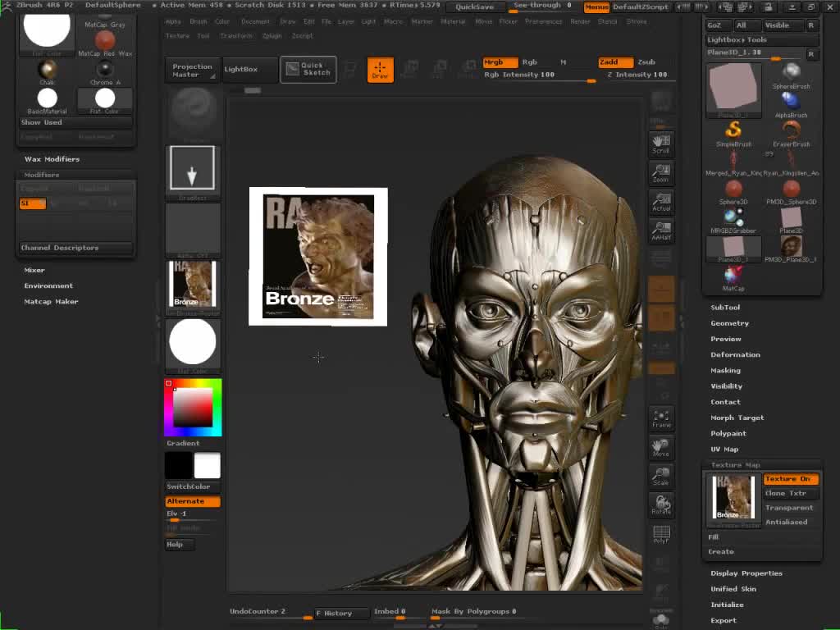Viewport: 840px width, 630px height.
Task: Click the Bronze texture map thumbnail
Action: pos(733,498)
